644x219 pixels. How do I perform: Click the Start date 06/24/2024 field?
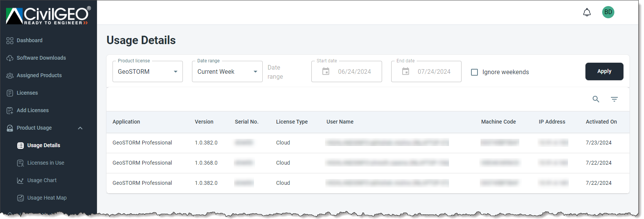click(347, 71)
